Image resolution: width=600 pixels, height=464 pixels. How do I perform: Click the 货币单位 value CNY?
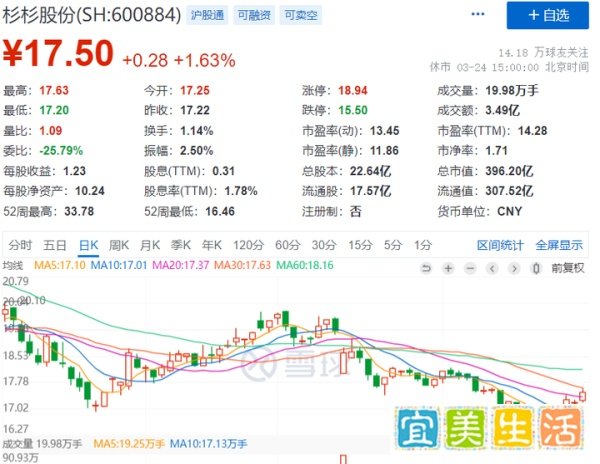[509, 211]
